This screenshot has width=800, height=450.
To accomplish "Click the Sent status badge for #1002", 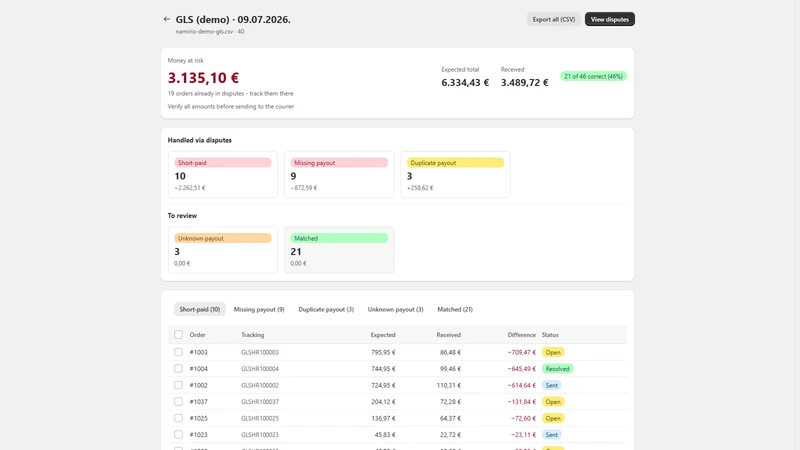I will [552, 385].
